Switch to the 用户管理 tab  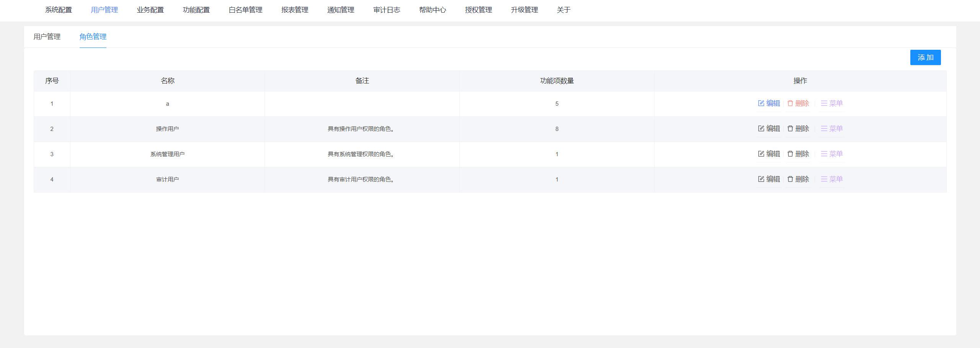click(x=47, y=37)
